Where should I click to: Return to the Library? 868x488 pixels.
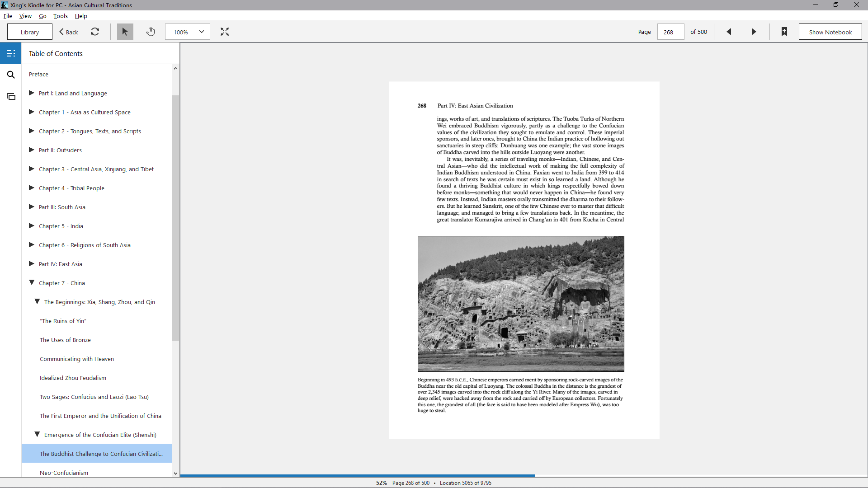30,32
